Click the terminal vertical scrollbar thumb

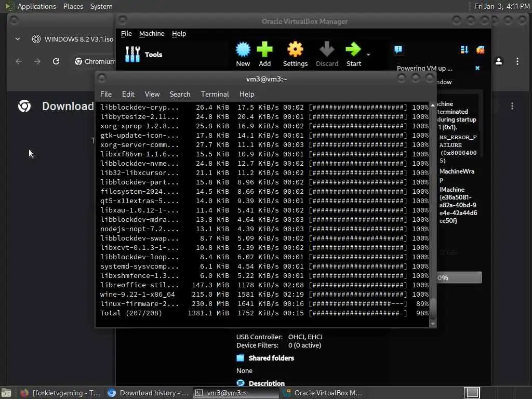(433, 308)
